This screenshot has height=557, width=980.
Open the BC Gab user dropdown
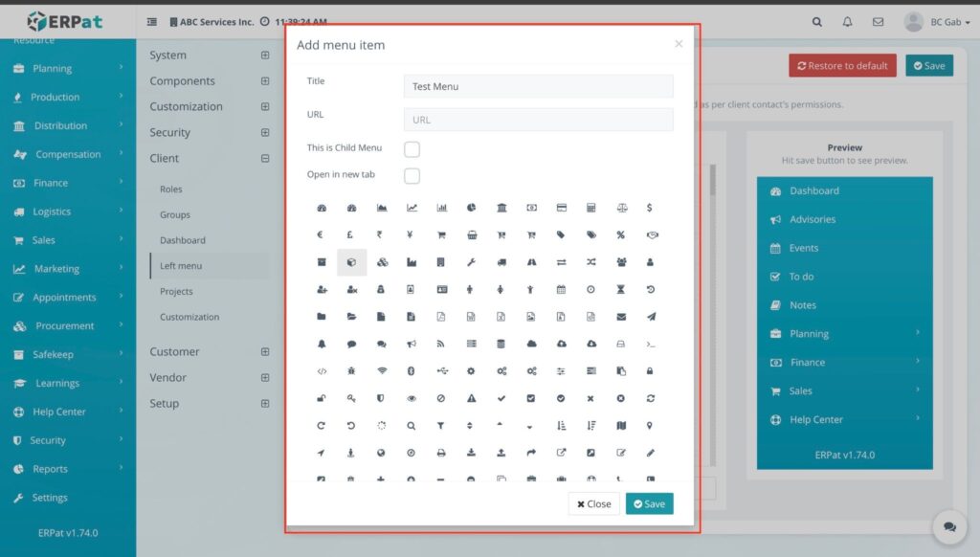pyautogui.click(x=937, y=22)
